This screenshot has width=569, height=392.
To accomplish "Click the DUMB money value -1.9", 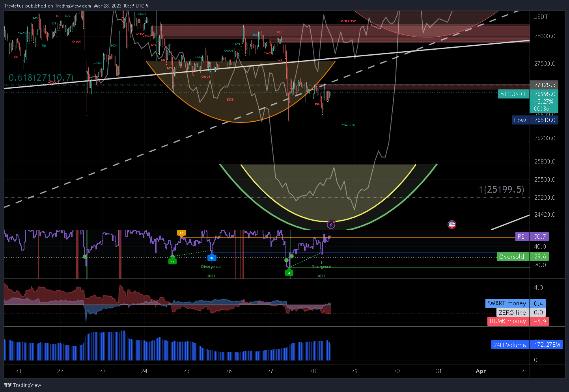I will (x=539, y=321).
